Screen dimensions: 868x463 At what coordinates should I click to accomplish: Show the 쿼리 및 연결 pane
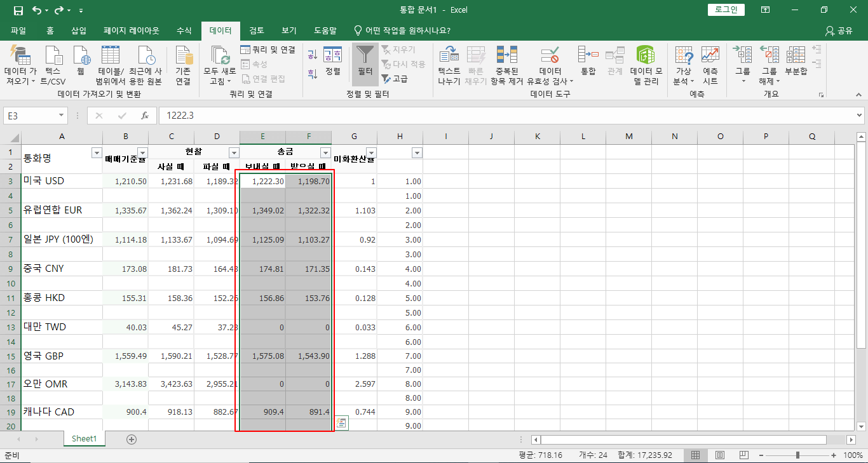268,50
